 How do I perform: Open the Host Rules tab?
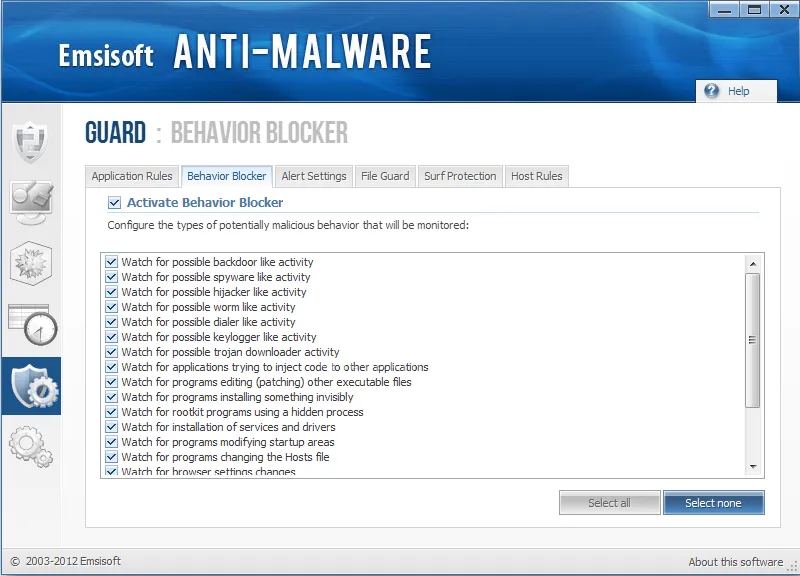pos(537,176)
